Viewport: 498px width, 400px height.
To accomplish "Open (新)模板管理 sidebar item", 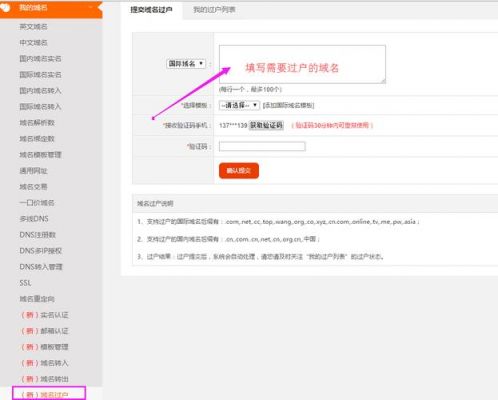I will pyautogui.click(x=45, y=347).
